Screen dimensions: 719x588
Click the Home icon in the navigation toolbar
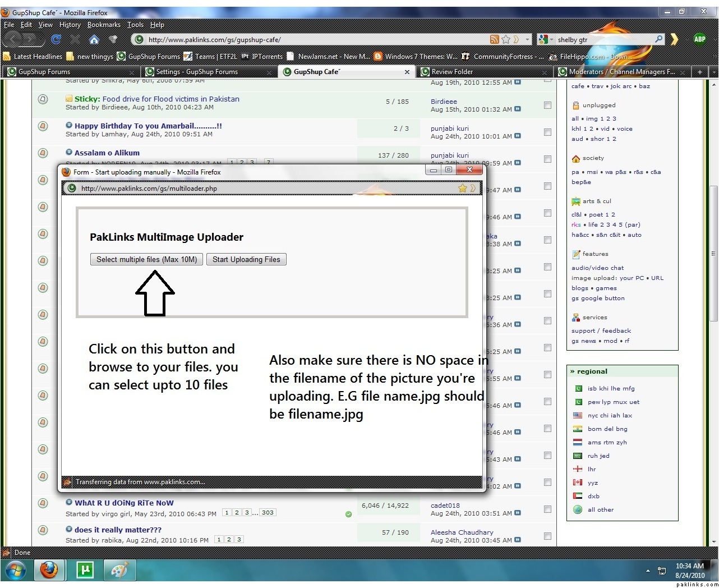click(94, 39)
